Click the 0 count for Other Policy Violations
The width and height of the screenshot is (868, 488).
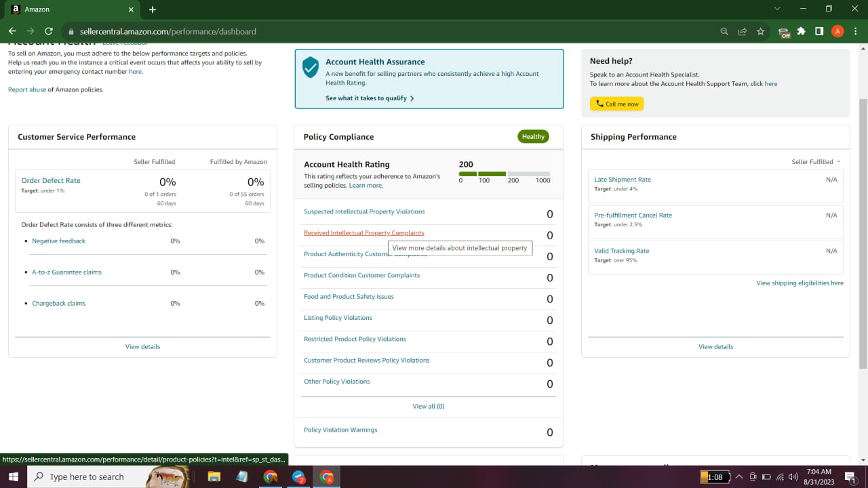(x=550, y=384)
